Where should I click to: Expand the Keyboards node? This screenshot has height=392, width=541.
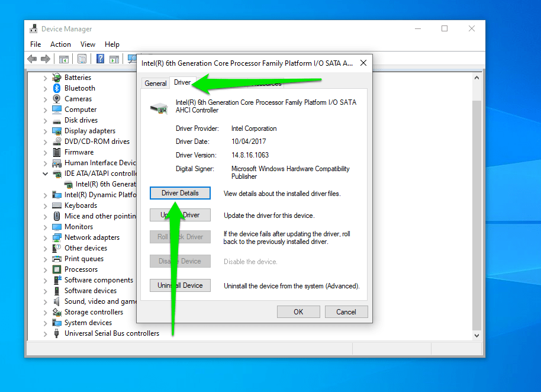pyautogui.click(x=45, y=206)
